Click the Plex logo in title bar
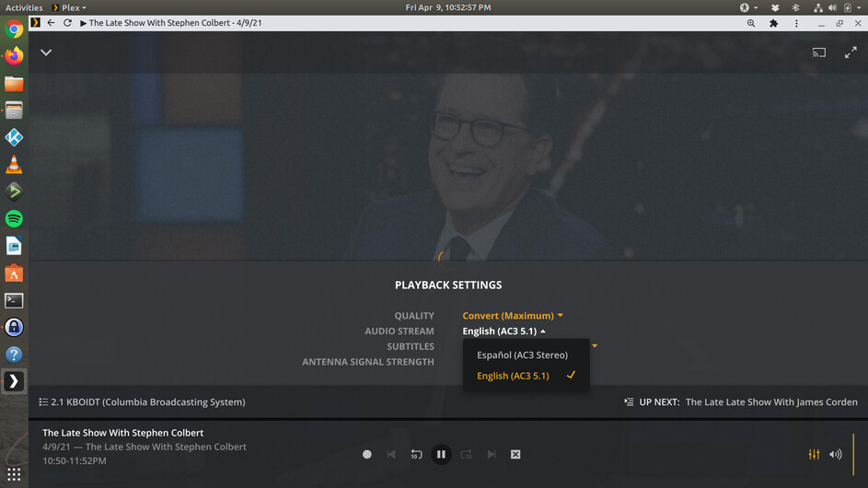 point(35,23)
